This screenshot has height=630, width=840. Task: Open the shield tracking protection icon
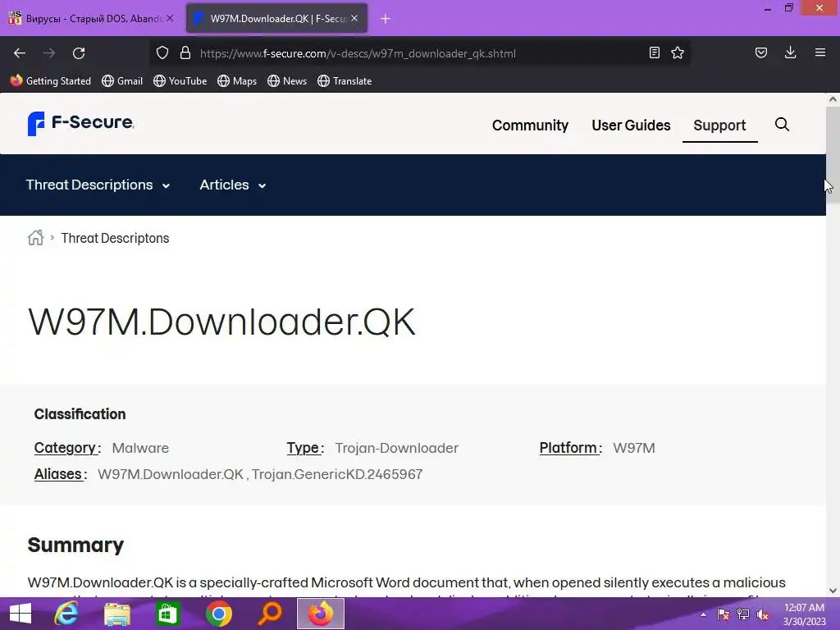click(162, 53)
